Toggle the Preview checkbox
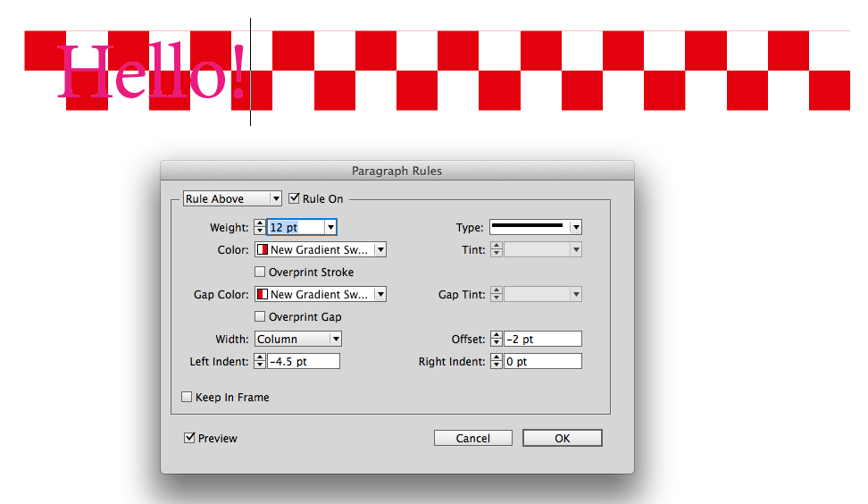Viewport: 868px width, 504px height. 189,438
